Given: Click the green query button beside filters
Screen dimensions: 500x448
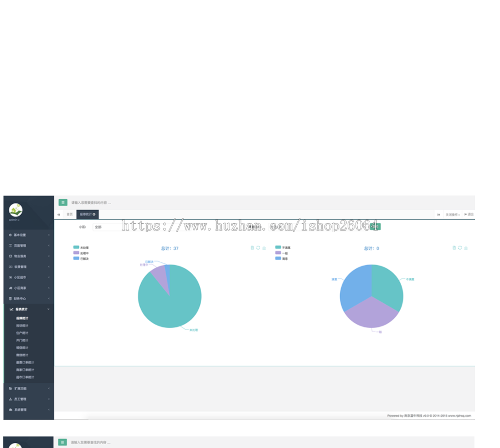Looking at the screenshot, I should pos(376,227).
